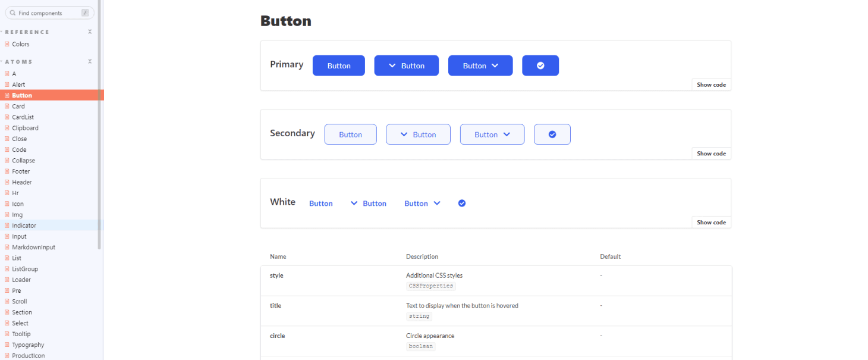Viewport: 868px width, 360px height.
Task: Focus the Find components search field
Action: tap(49, 12)
